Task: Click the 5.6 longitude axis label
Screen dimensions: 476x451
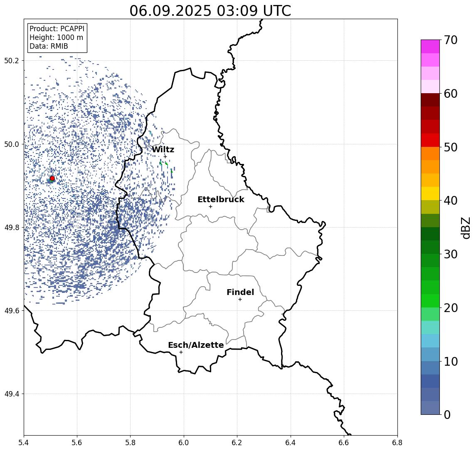Action: (77, 443)
